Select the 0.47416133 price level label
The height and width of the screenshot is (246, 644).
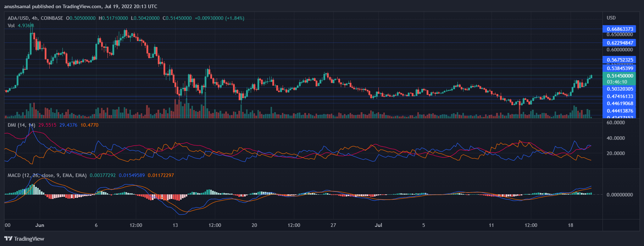coord(620,96)
